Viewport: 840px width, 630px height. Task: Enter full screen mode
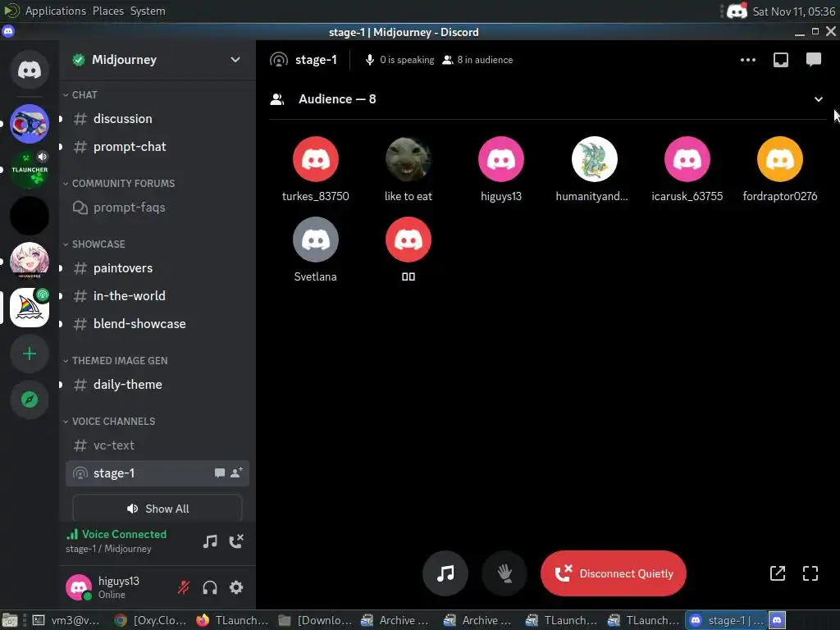(810, 573)
